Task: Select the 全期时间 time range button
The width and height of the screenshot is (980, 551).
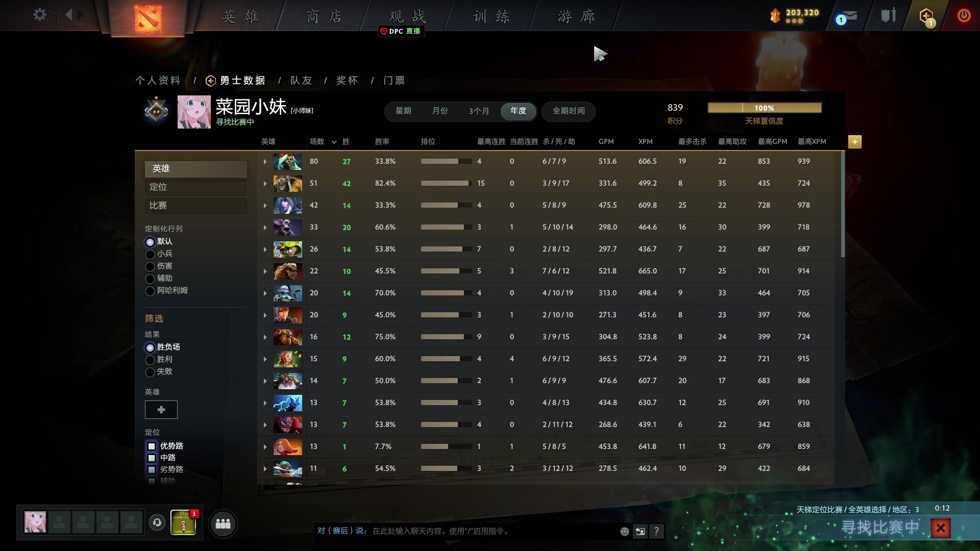Action: tap(568, 111)
